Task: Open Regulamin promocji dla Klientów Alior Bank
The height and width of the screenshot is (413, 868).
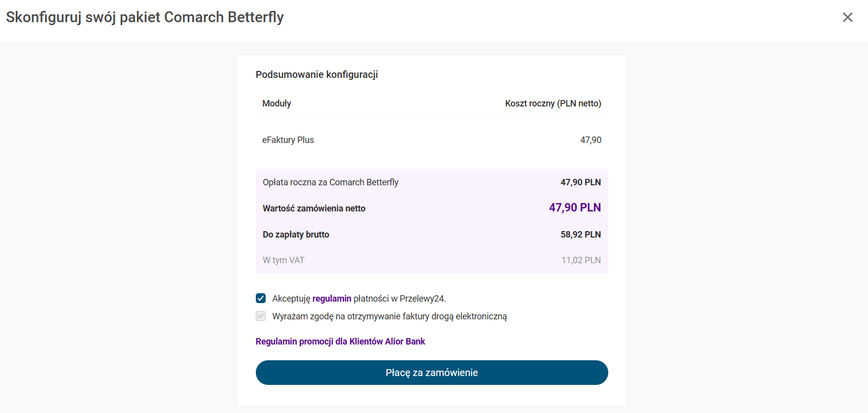Action: [x=340, y=342]
